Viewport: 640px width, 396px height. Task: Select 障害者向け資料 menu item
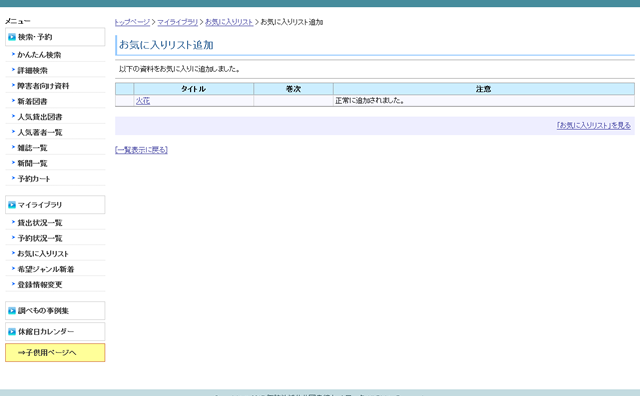pyautogui.click(x=43, y=86)
